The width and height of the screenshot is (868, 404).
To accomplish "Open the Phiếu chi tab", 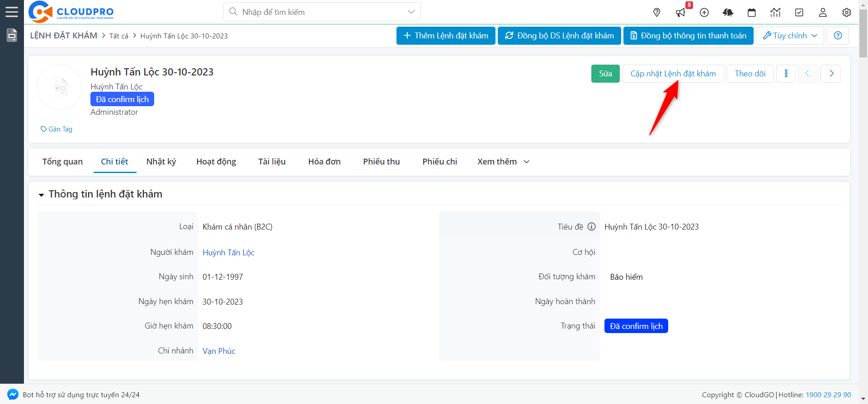I will 439,162.
